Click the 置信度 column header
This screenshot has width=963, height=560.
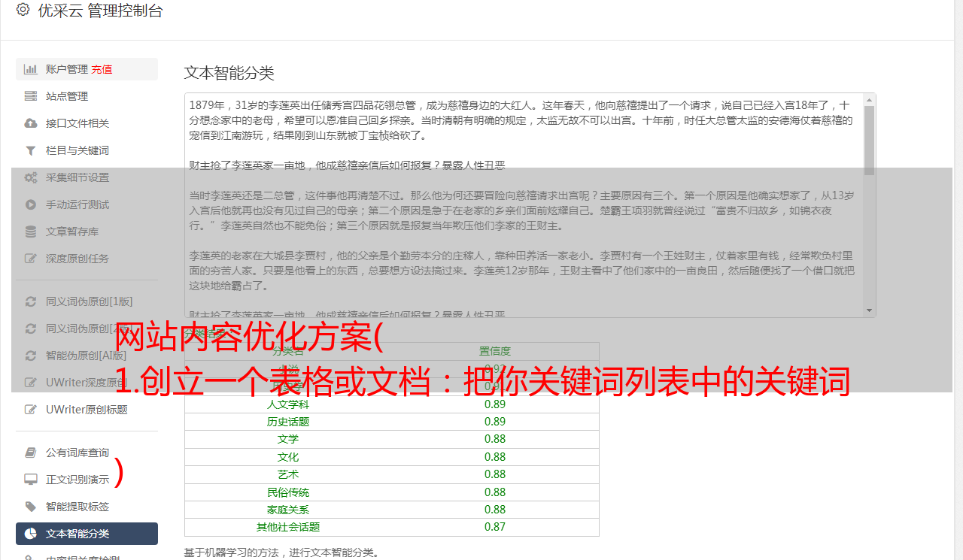(x=495, y=351)
